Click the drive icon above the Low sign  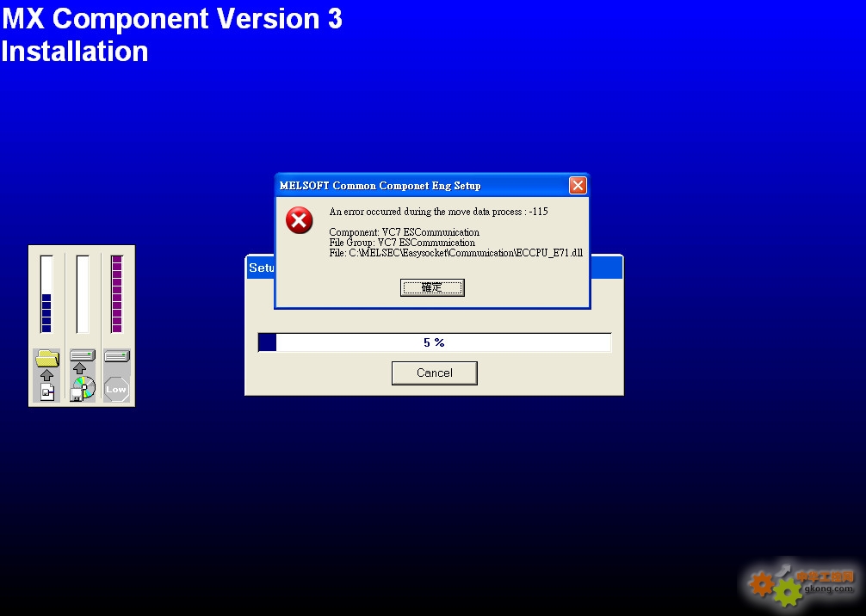click(116, 355)
